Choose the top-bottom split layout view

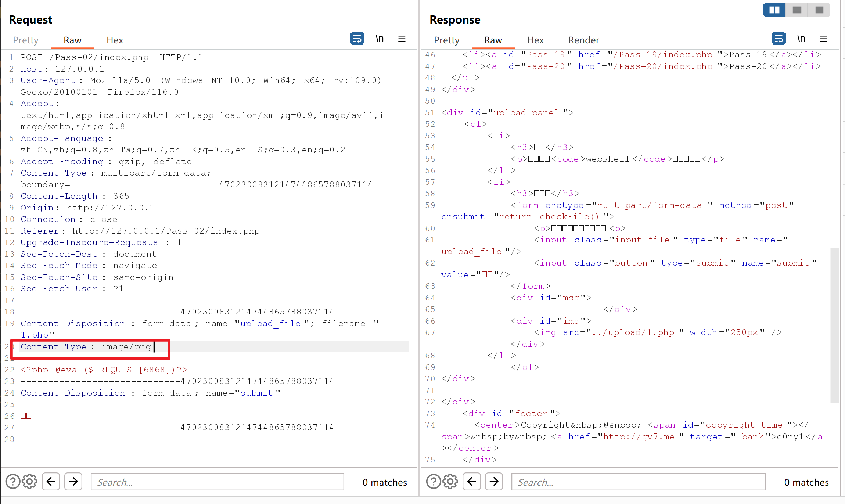[797, 10]
